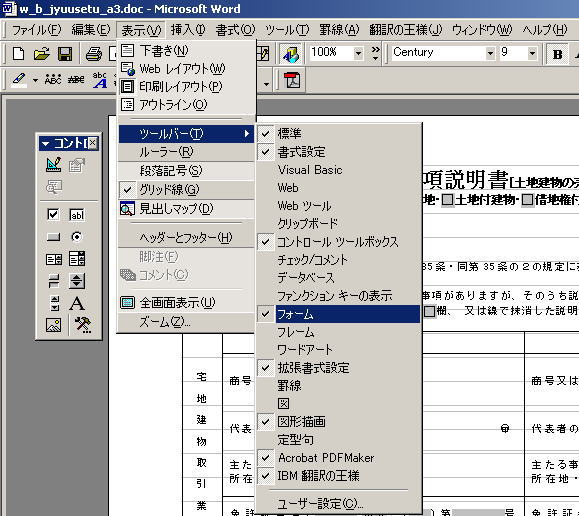Insert a Text Box (abl) control
Viewport: 579px width, 516px height.
pyautogui.click(x=76, y=215)
